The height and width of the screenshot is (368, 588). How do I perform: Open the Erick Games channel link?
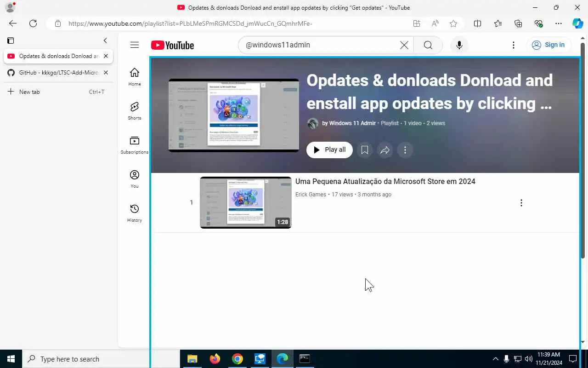point(311,195)
